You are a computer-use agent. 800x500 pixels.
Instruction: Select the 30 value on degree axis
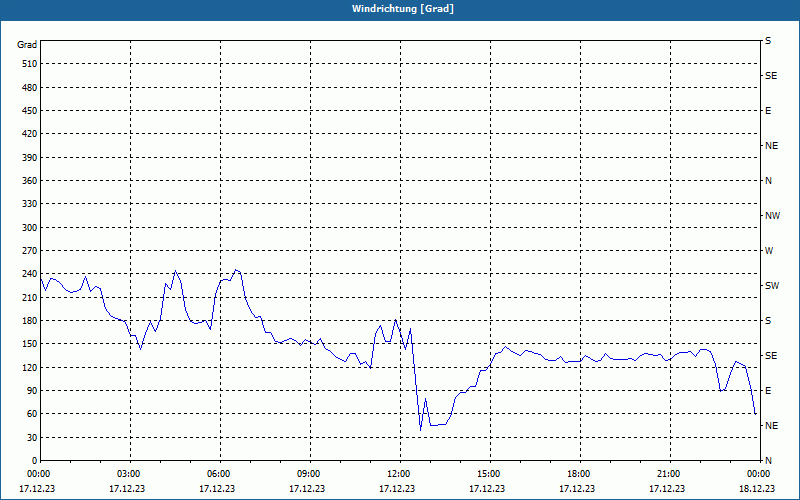point(32,438)
